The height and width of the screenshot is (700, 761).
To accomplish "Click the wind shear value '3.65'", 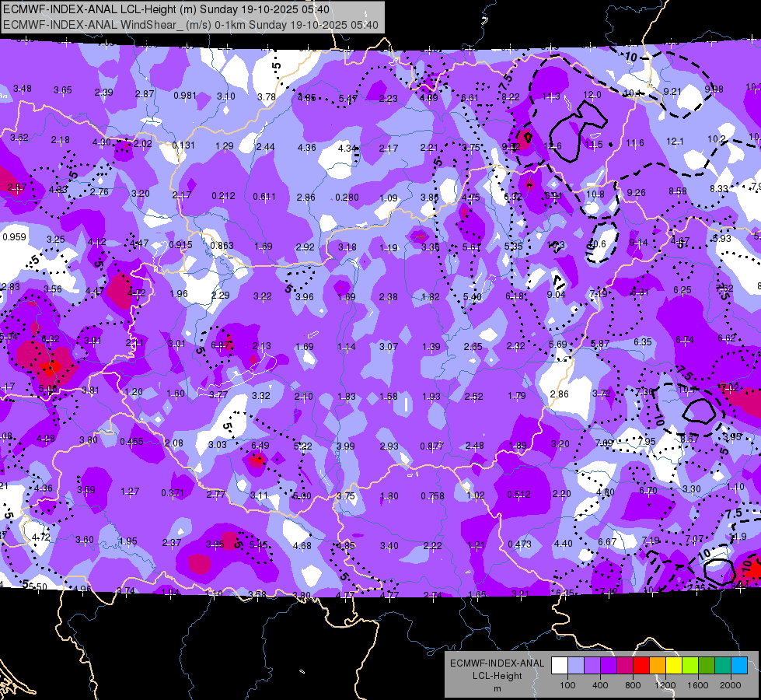I will tap(63, 90).
